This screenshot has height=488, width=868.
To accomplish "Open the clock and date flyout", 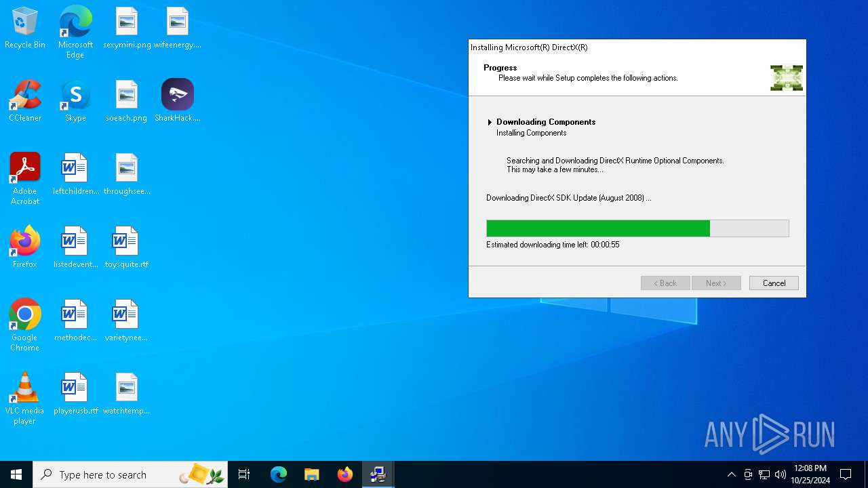I will [810, 474].
